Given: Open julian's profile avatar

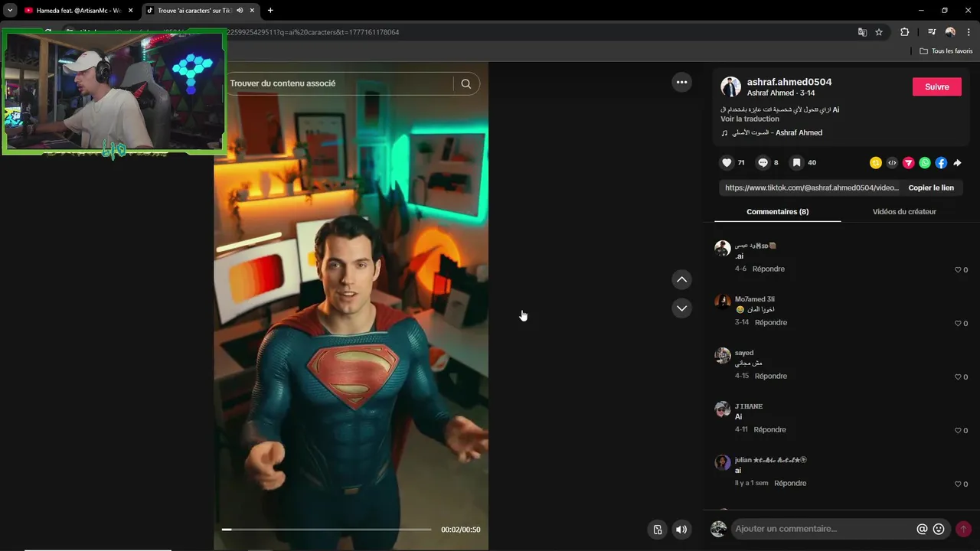Looking at the screenshot, I should coord(723,462).
